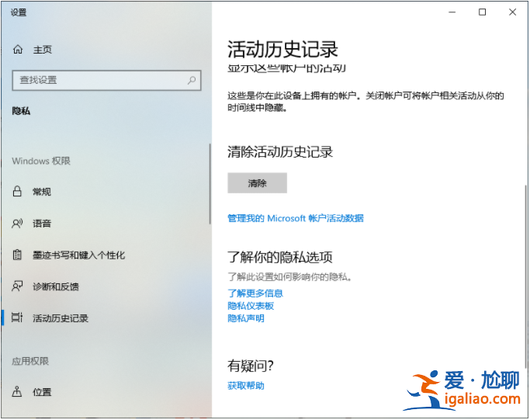Click the feedback icon for 诊断和反馈
The height and width of the screenshot is (420, 530).
[x=17, y=286]
